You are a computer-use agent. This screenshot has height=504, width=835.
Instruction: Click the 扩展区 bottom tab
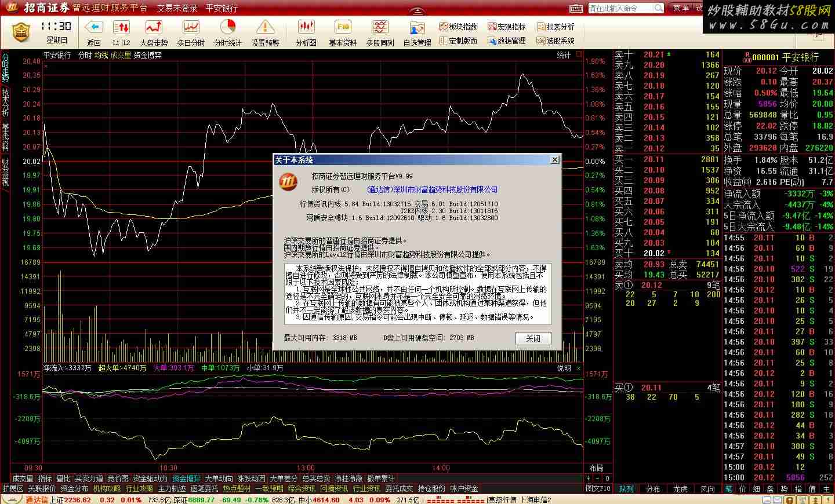pyautogui.click(x=13, y=488)
